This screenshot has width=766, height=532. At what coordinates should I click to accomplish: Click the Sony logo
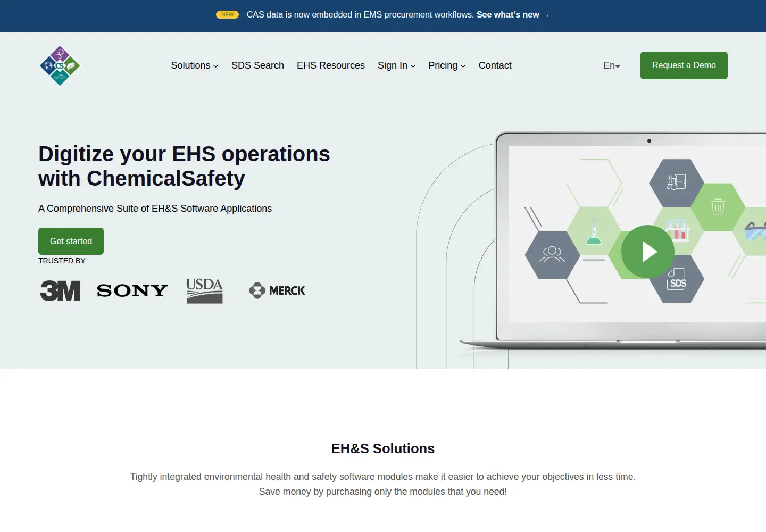pos(132,290)
